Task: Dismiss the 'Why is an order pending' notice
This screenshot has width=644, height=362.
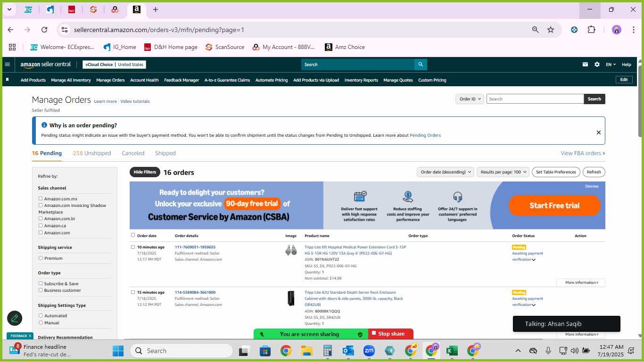Action: [599, 132]
